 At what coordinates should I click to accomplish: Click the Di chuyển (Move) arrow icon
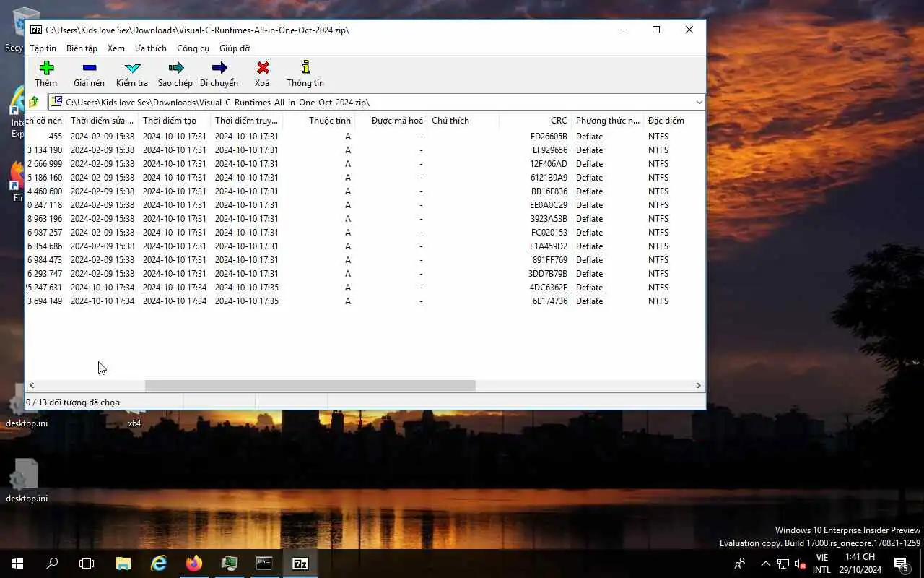click(x=219, y=68)
